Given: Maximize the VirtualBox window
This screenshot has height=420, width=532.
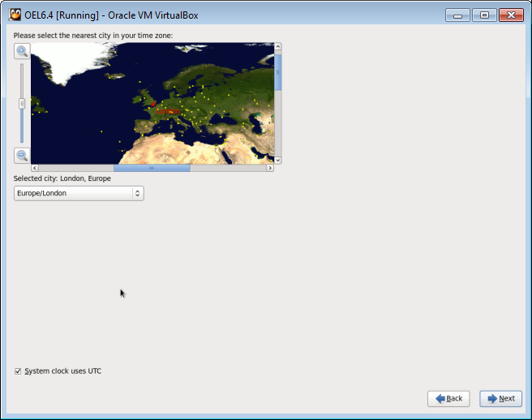Looking at the screenshot, I should tap(484, 15).
